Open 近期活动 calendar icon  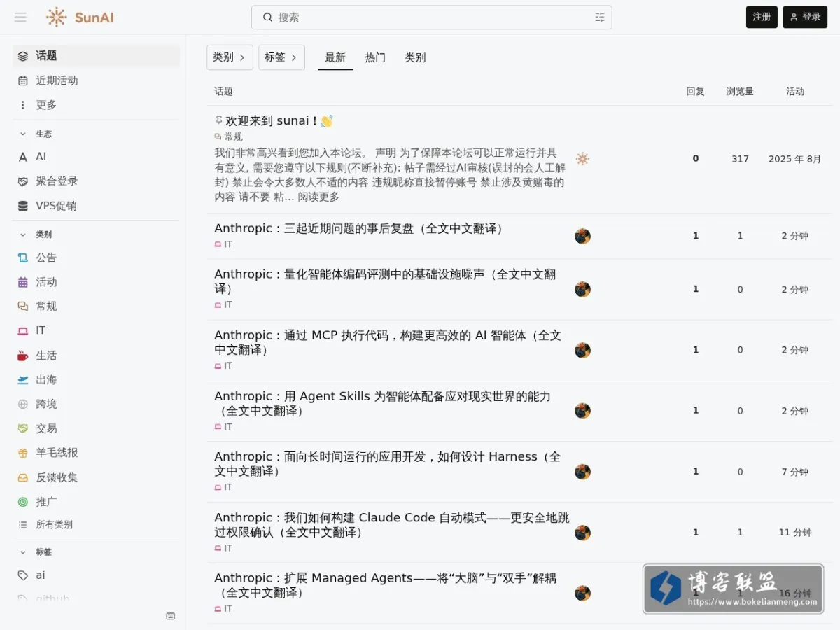pyautogui.click(x=23, y=80)
